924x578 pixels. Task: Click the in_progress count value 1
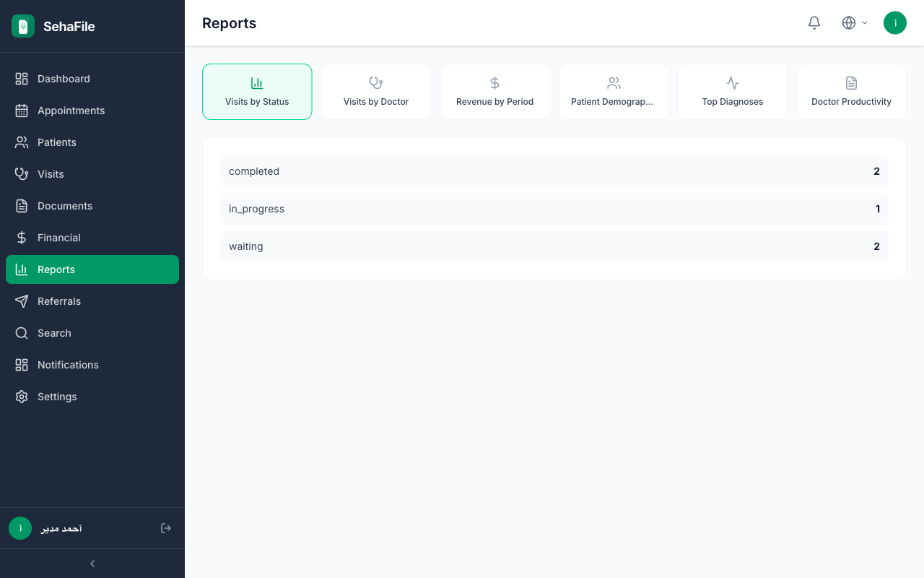tap(878, 209)
